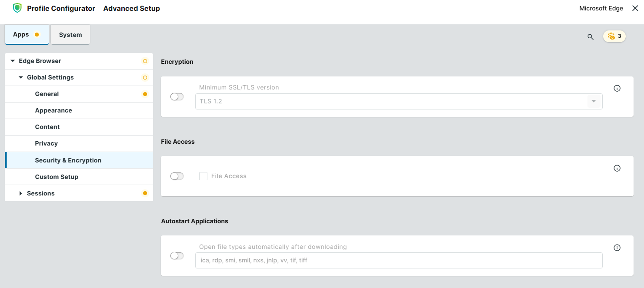Screen dimensions: 644x288
Task: Close the Advanced Setup window
Action: coord(635,8)
